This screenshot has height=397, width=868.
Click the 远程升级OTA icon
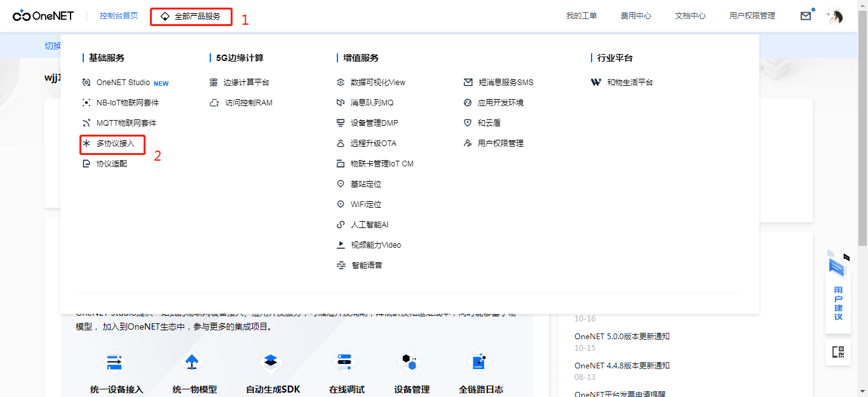point(341,144)
